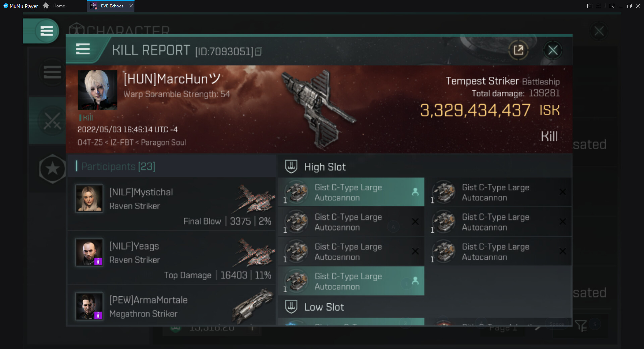Select the crossed swords combat sidebar icon
The height and width of the screenshot is (349, 644).
[x=52, y=121]
